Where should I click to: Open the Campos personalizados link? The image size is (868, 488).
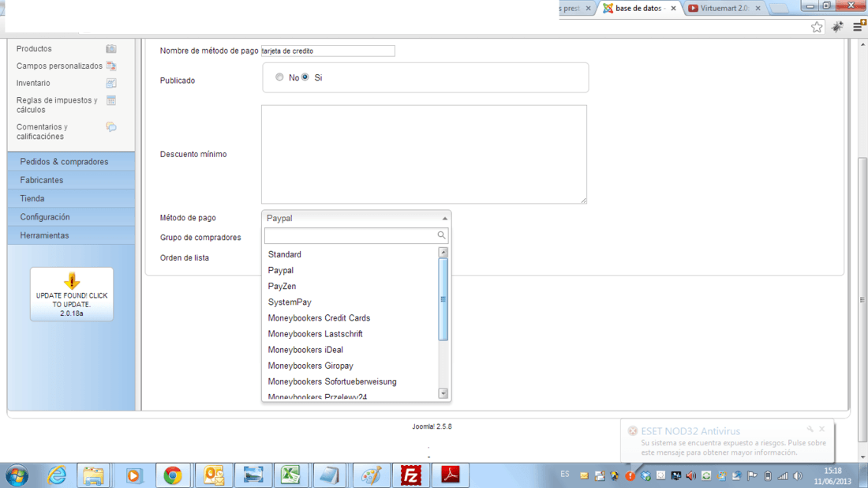59,66
